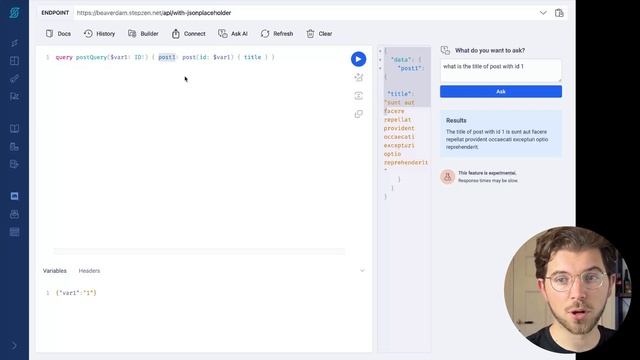Open the Docs panel
Screen dimensions: 640x360
[58, 34]
